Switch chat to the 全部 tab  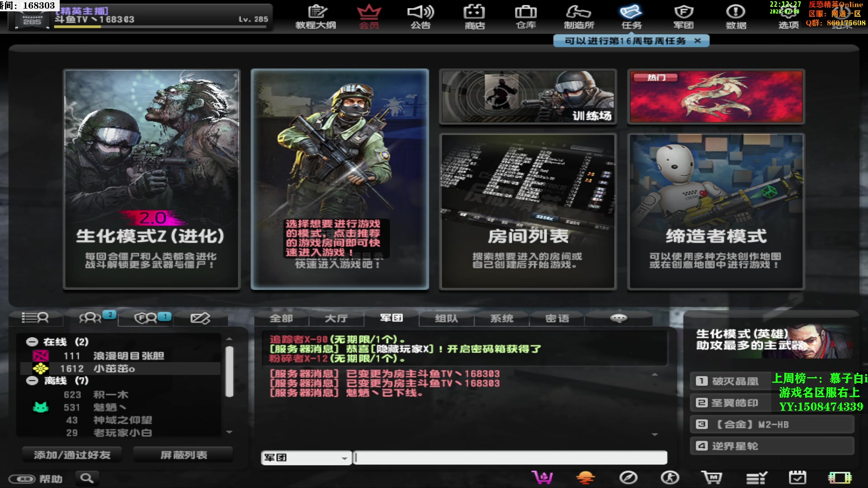[281, 318]
